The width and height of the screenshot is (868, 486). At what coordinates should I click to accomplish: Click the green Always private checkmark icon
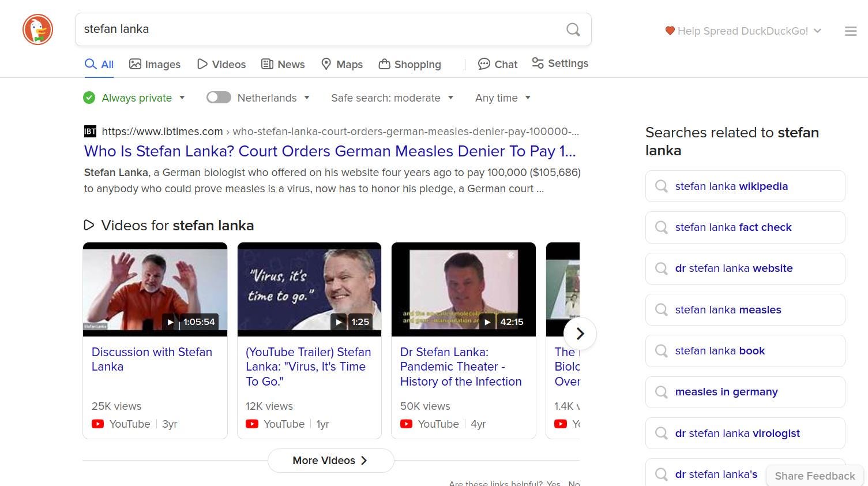(89, 98)
